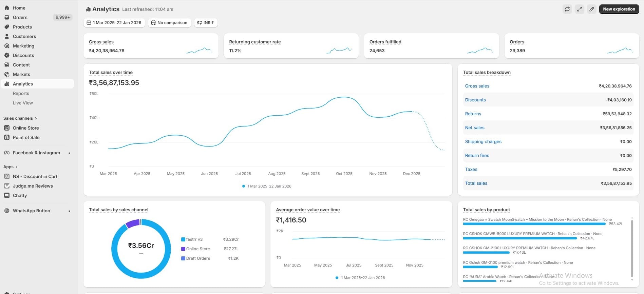Open Returning customer rate card title

tap(255, 42)
